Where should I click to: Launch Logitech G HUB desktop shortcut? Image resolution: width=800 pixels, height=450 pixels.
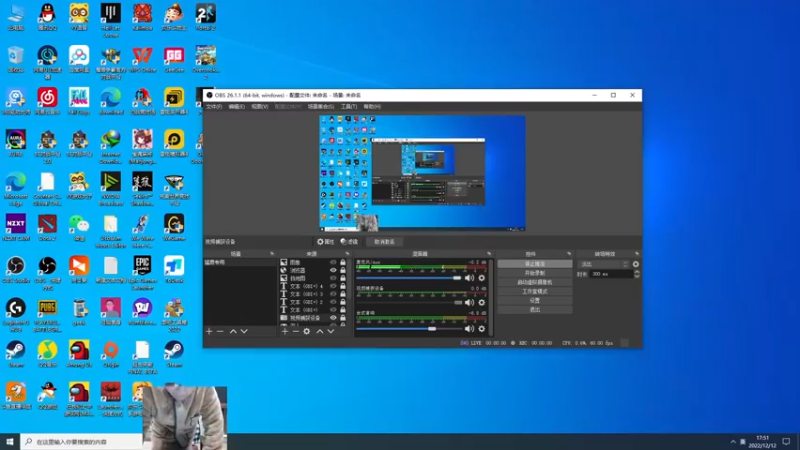(16, 315)
